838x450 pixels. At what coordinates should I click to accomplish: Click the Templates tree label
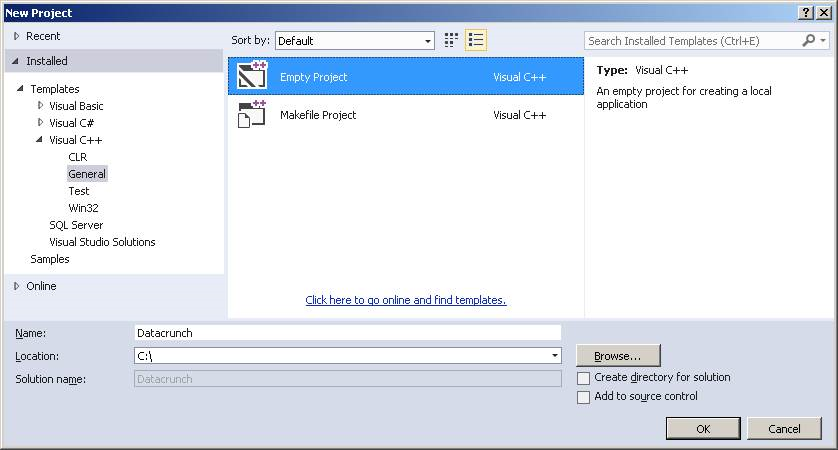[x=55, y=89]
